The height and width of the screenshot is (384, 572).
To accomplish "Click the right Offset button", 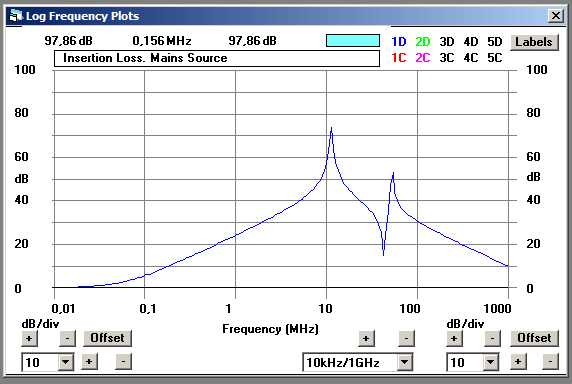I will coord(534,338).
